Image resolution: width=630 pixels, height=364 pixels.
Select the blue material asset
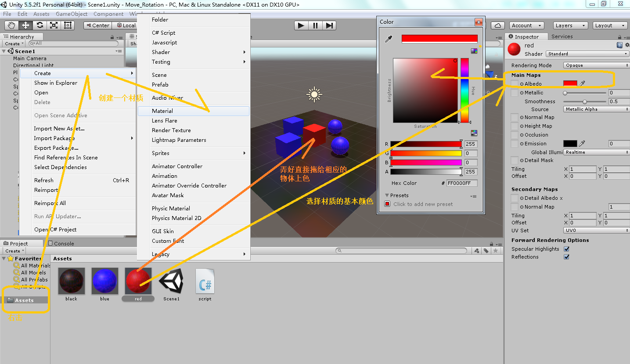[104, 281]
